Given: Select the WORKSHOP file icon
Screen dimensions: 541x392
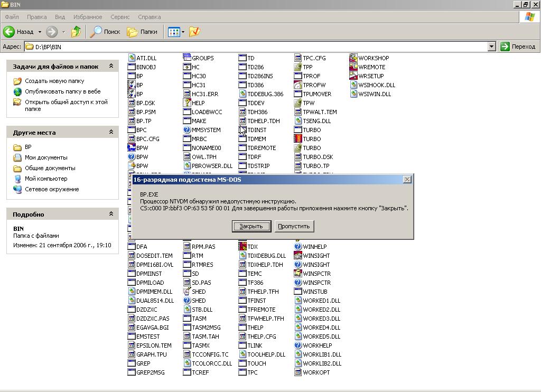Looking at the screenshot, I should point(353,58).
